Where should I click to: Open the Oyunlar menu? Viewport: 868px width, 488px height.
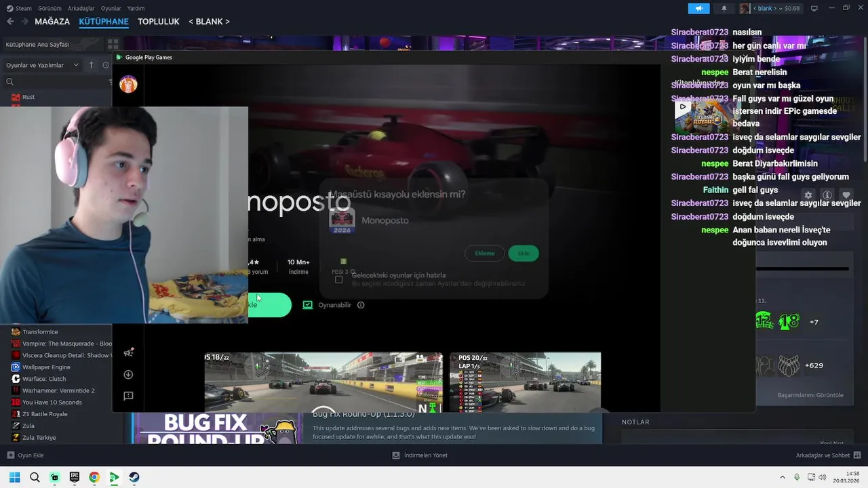click(111, 8)
